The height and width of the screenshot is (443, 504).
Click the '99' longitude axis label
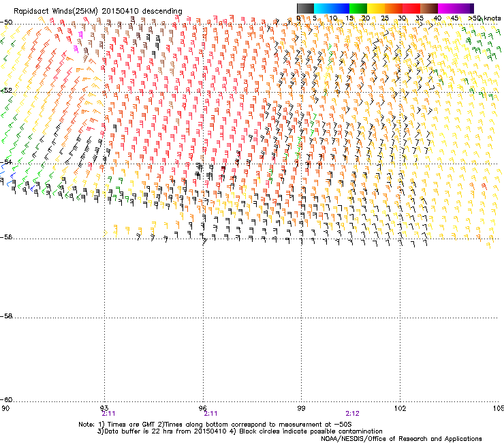(x=301, y=408)
